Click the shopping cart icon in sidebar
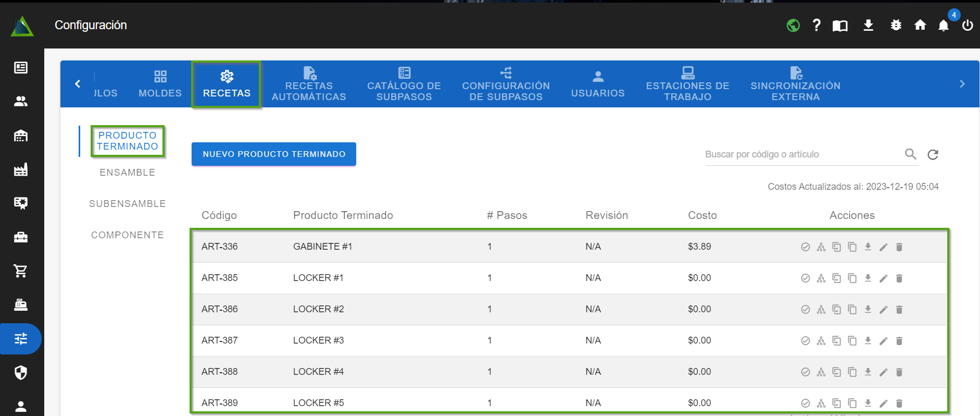Viewport: 980px width, 416px height. tap(21, 271)
